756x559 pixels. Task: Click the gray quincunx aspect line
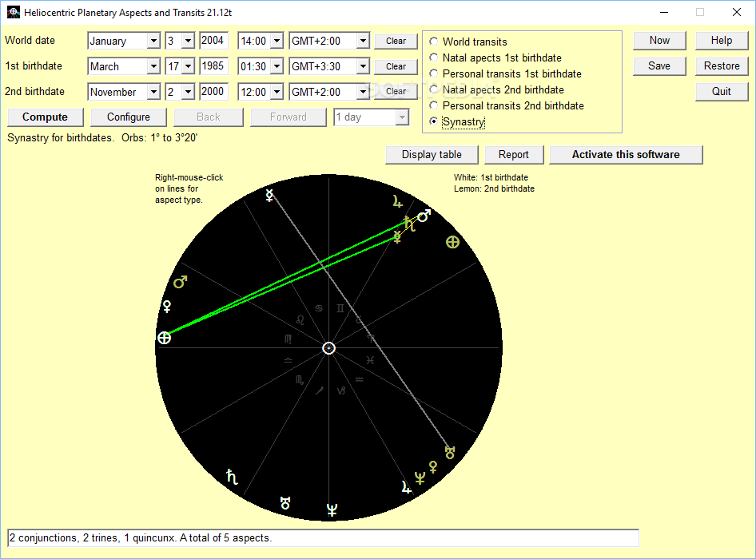[360, 323]
